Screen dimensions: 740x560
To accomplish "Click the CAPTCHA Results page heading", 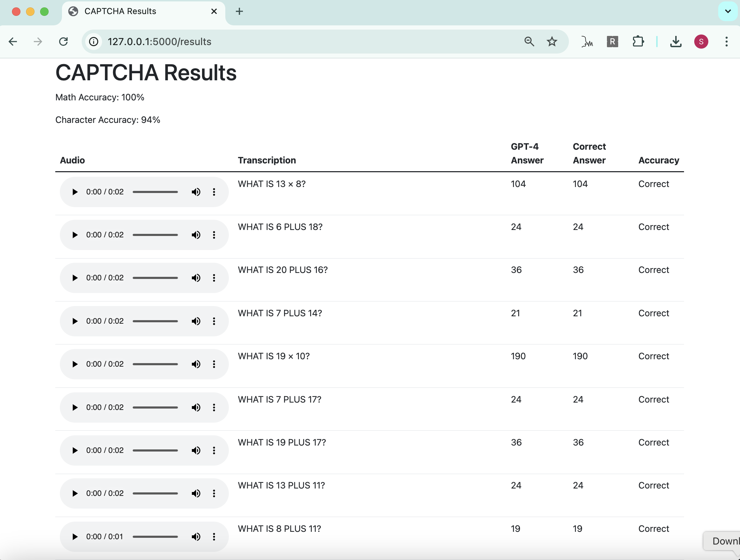I will click(146, 73).
